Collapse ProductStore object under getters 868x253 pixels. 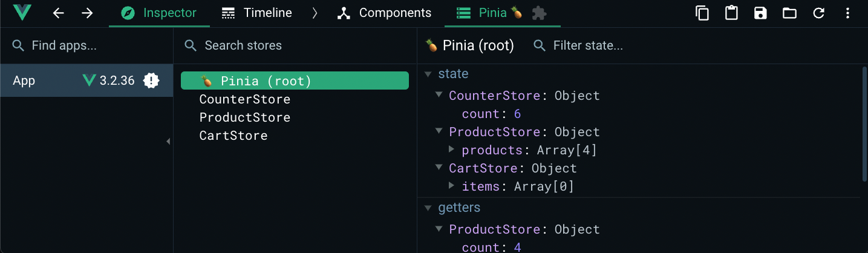(439, 229)
